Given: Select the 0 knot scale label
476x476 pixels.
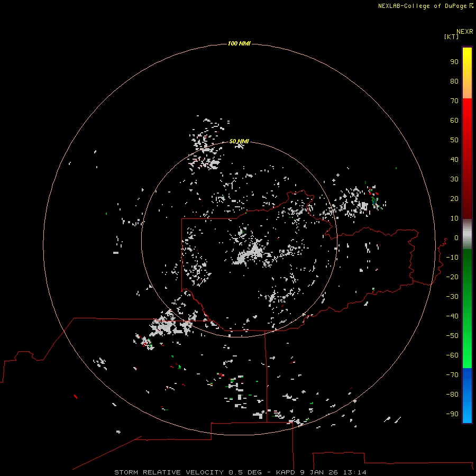Looking at the screenshot, I should (456, 238).
